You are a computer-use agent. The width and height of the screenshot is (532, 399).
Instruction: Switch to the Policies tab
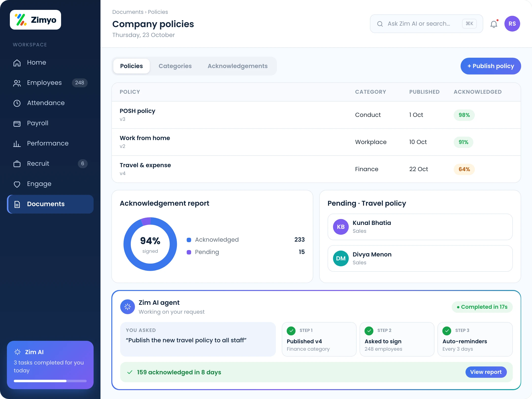click(132, 66)
